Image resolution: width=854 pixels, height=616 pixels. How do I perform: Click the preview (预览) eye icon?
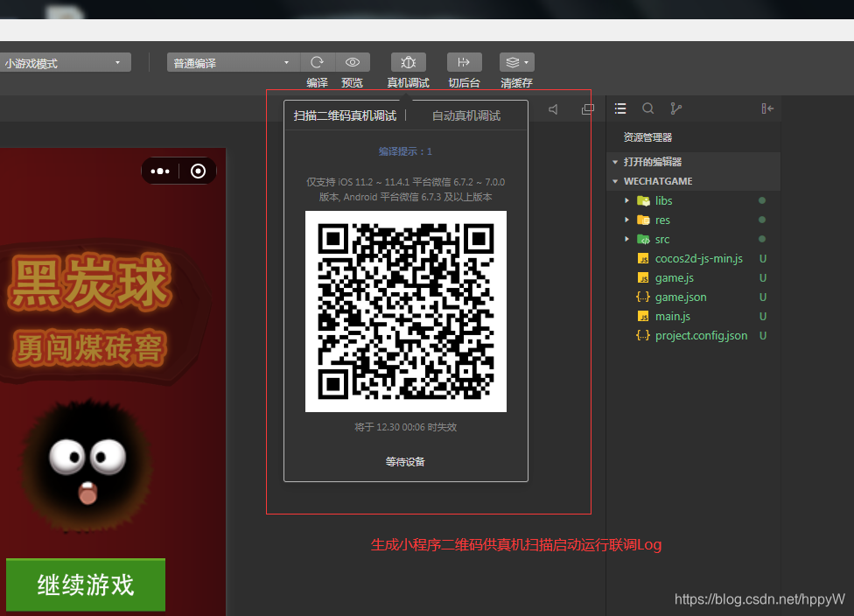pyautogui.click(x=353, y=62)
